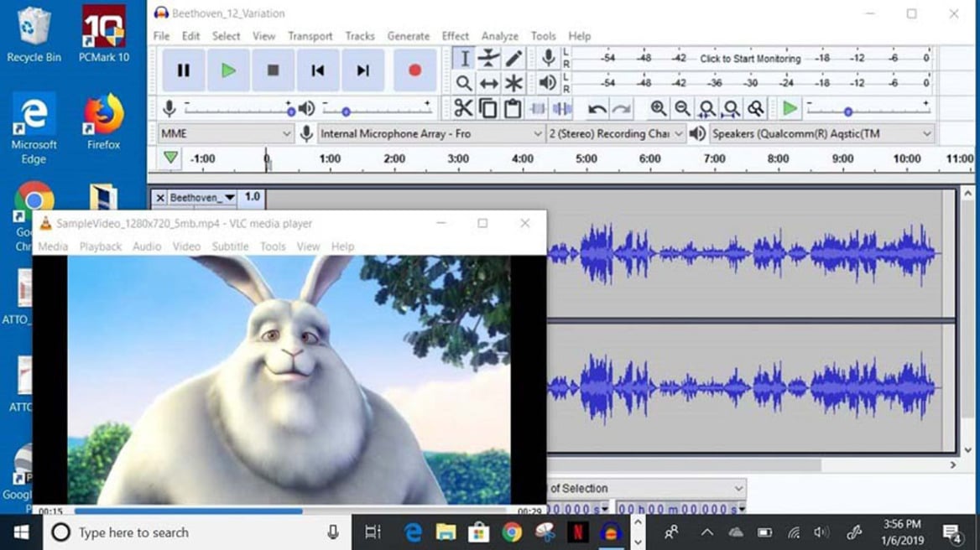Fit selection to window width
The height and width of the screenshot is (550, 980).
coord(706,109)
